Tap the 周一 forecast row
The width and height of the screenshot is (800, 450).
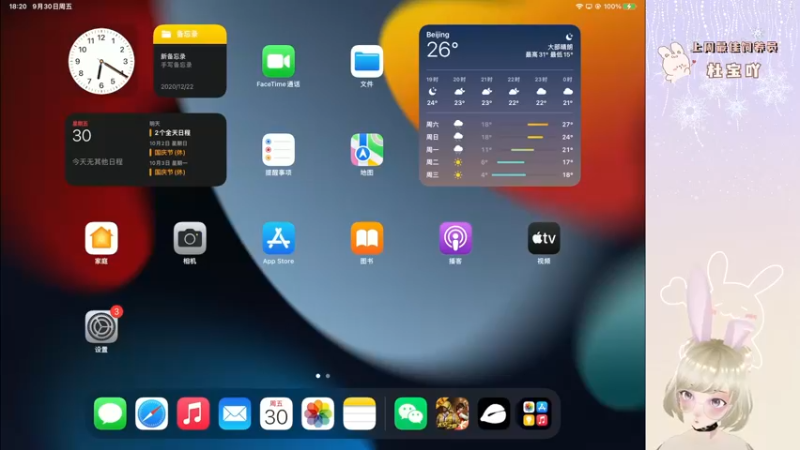[x=499, y=149]
